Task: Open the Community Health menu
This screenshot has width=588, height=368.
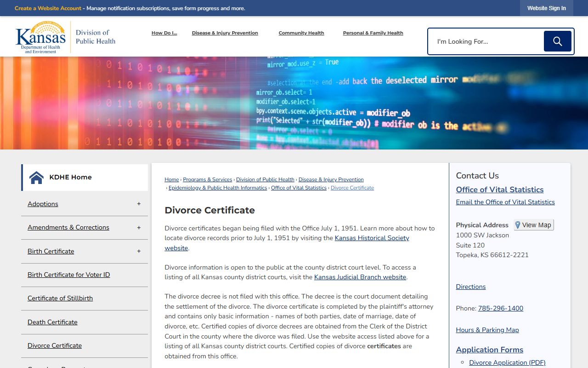Action: click(301, 33)
